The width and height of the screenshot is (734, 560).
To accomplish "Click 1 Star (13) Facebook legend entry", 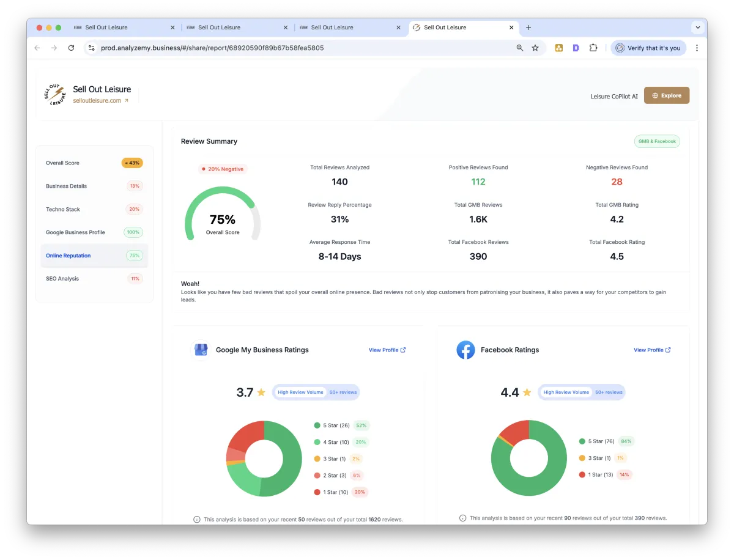I will click(x=606, y=474).
